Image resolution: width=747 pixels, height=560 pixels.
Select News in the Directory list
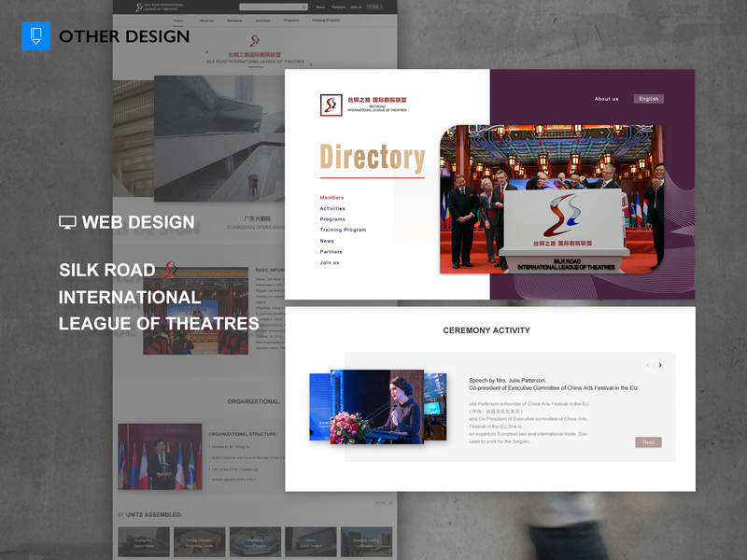(327, 241)
